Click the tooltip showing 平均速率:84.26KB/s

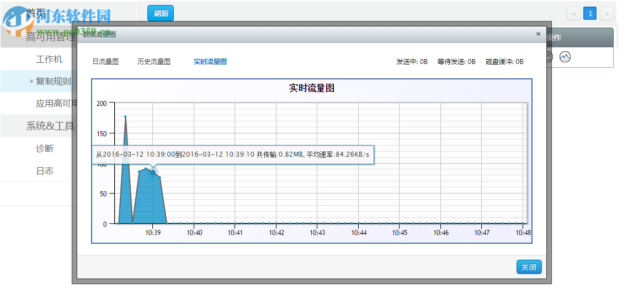(x=233, y=155)
